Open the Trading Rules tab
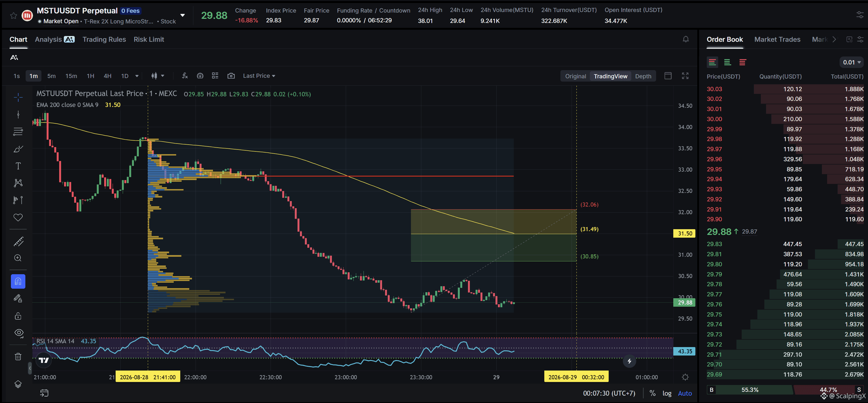Image resolution: width=868 pixels, height=403 pixels. pyautogui.click(x=104, y=40)
